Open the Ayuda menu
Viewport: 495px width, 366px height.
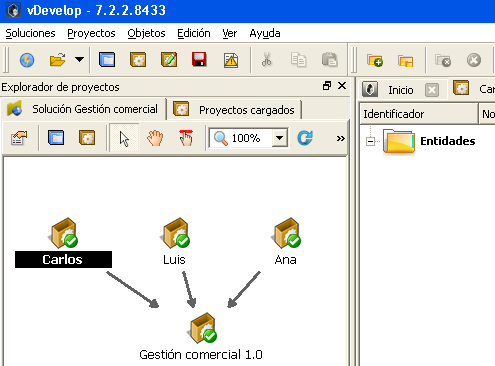tap(265, 33)
